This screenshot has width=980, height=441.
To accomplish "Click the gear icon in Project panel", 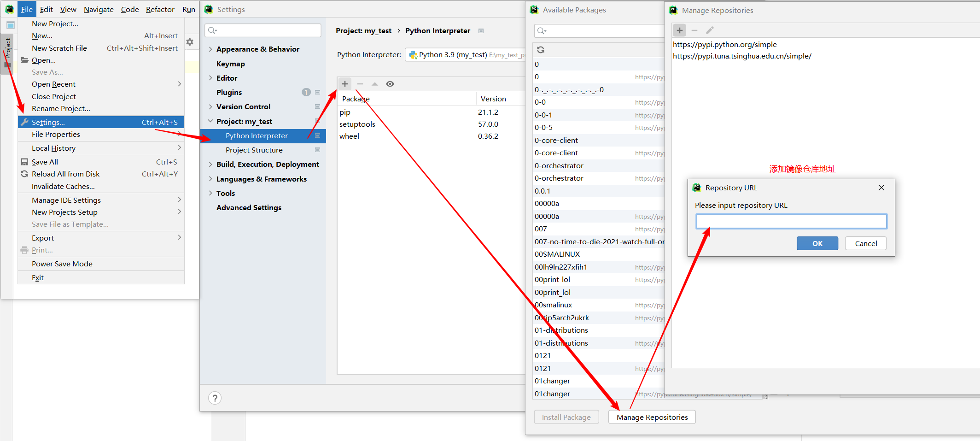I will coord(190,42).
